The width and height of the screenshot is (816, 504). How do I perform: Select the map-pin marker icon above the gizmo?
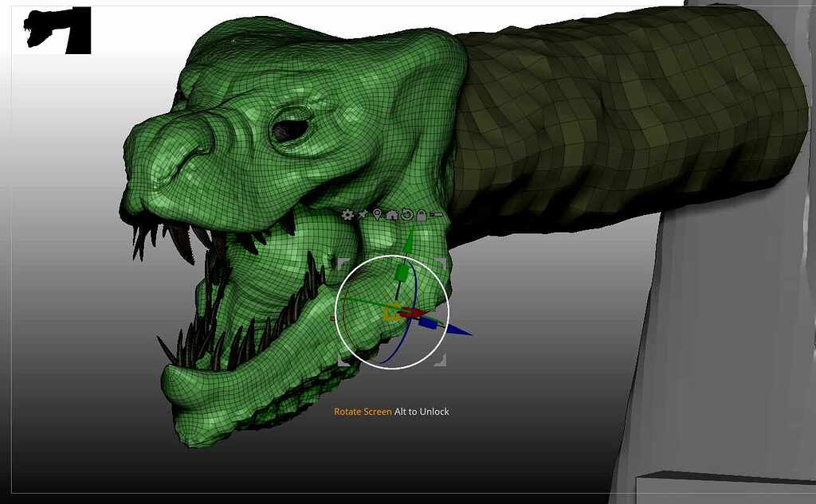point(377,215)
